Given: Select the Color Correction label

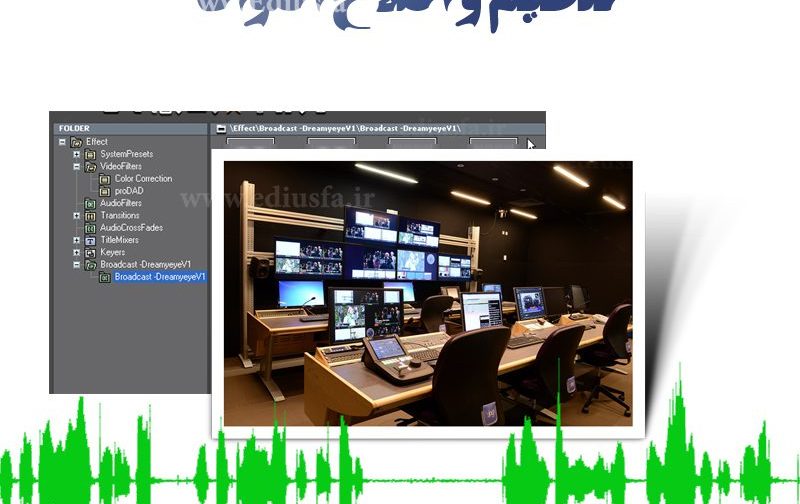Looking at the screenshot, I should coord(143,179).
